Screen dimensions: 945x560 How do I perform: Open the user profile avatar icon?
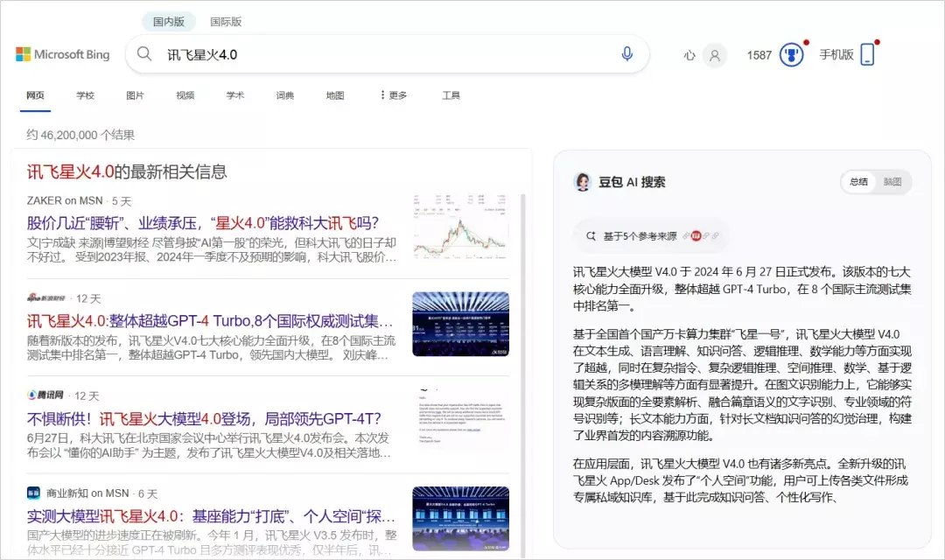(x=715, y=55)
